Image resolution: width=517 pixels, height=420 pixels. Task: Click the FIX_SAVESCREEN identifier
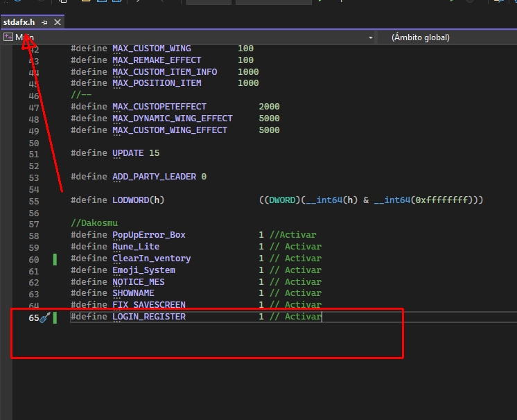[149, 305]
